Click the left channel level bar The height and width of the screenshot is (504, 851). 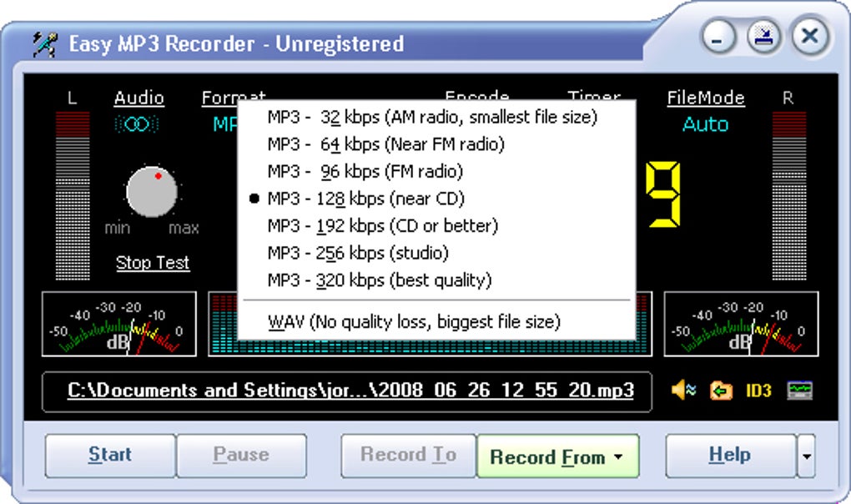coord(73,196)
